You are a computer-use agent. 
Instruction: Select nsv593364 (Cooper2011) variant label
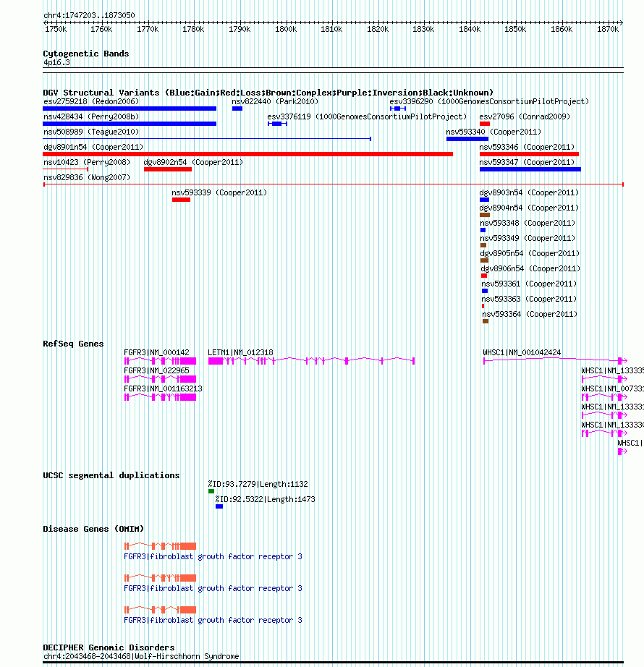[x=530, y=315]
